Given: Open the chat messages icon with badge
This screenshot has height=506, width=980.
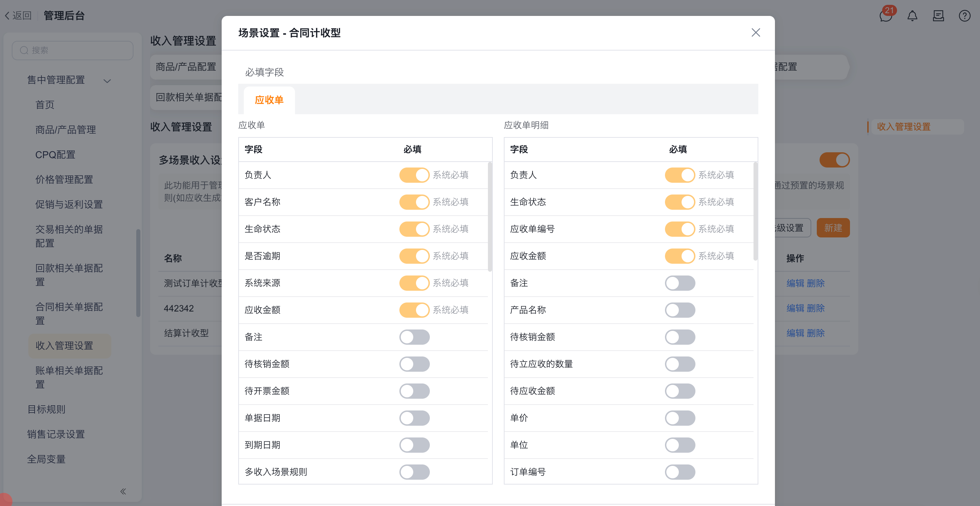Looking at the screenshot, I should pos(885,16).
